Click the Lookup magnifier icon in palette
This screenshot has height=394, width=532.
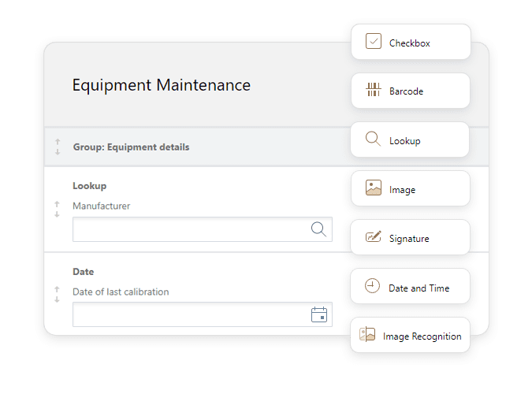coord(374,139)
